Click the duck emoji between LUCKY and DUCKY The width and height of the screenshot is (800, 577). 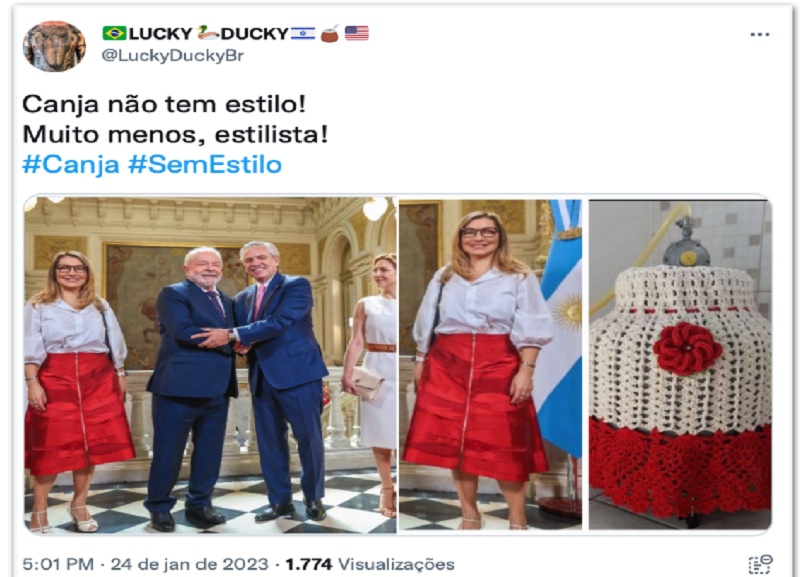pyautogui.click(x=208, y=33)
